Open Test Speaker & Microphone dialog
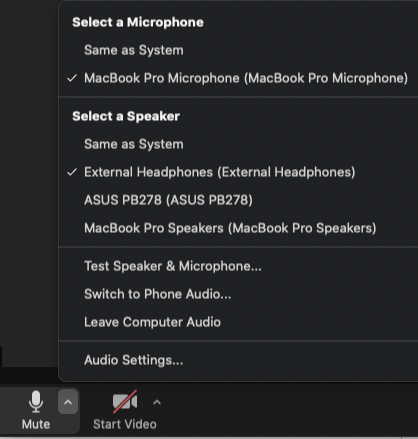Screen dimensions: 418x439 [x=173, y=266]
